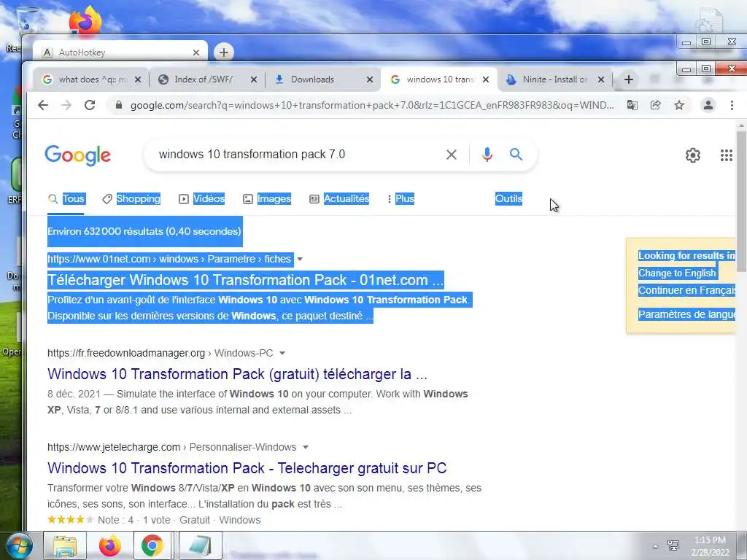Open Paramètres de langue
The height and width of the screenshot is (560, 747).
pos(686,314)
